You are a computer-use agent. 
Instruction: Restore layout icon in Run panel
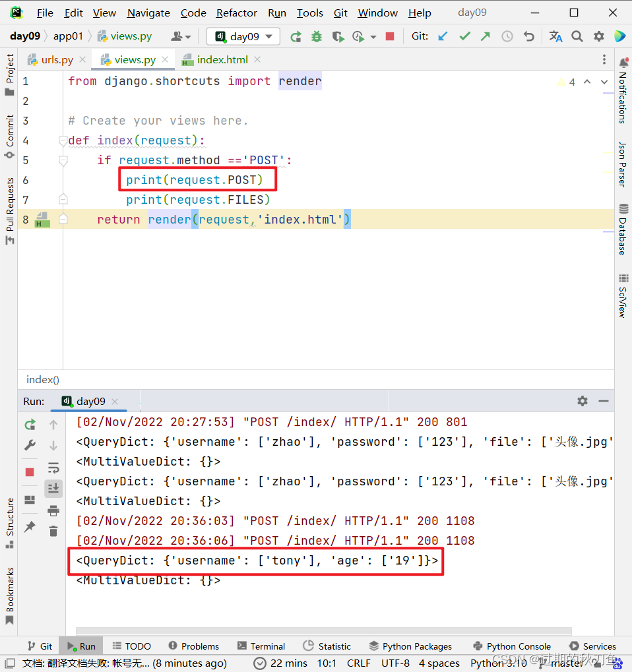[x=30, y=500]
